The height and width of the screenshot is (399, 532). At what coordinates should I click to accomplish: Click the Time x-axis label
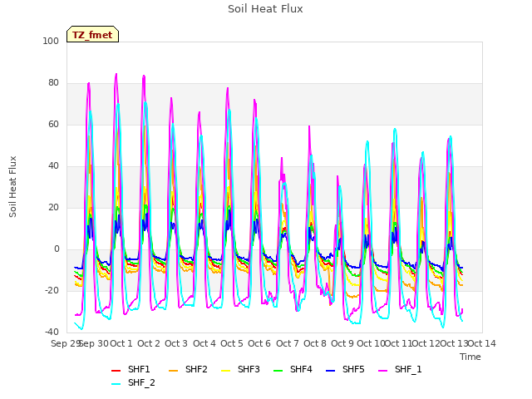(470, 357)
